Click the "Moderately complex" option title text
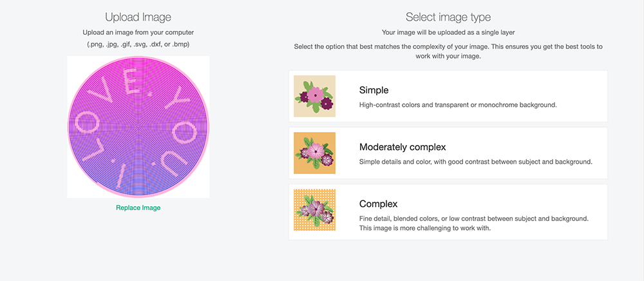This screenshot has width=644, height=281. pos(402,147)
